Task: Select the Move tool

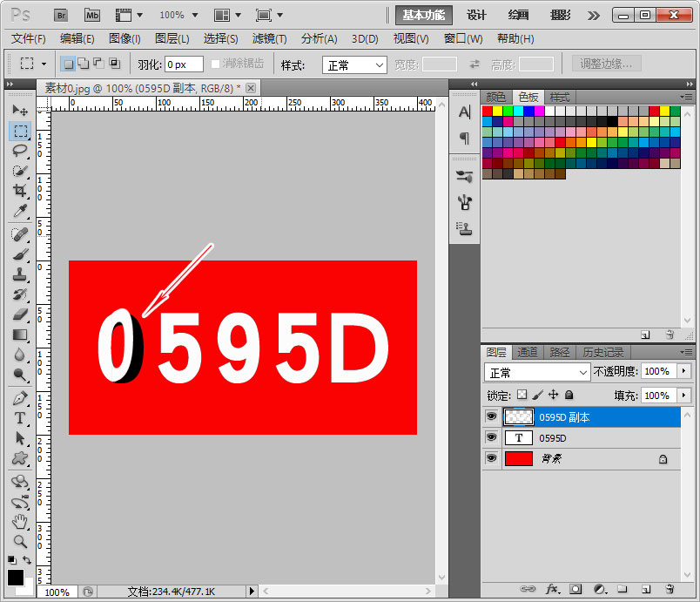Action: coord(20,110)
